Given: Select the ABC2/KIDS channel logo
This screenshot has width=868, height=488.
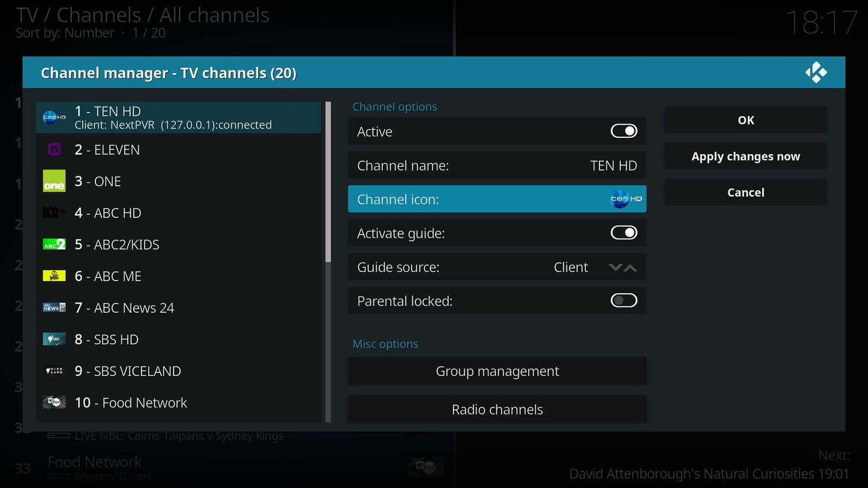Looking at the screenshot, I should (x=53, y=244).
